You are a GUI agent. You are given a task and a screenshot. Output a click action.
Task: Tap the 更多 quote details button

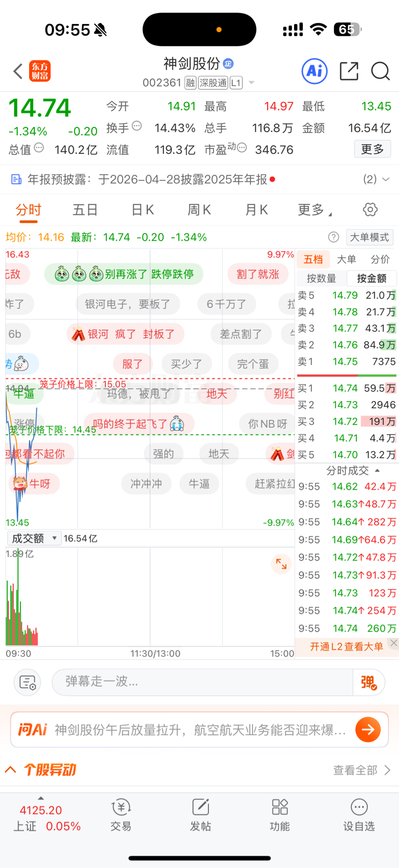coord(373,149)
